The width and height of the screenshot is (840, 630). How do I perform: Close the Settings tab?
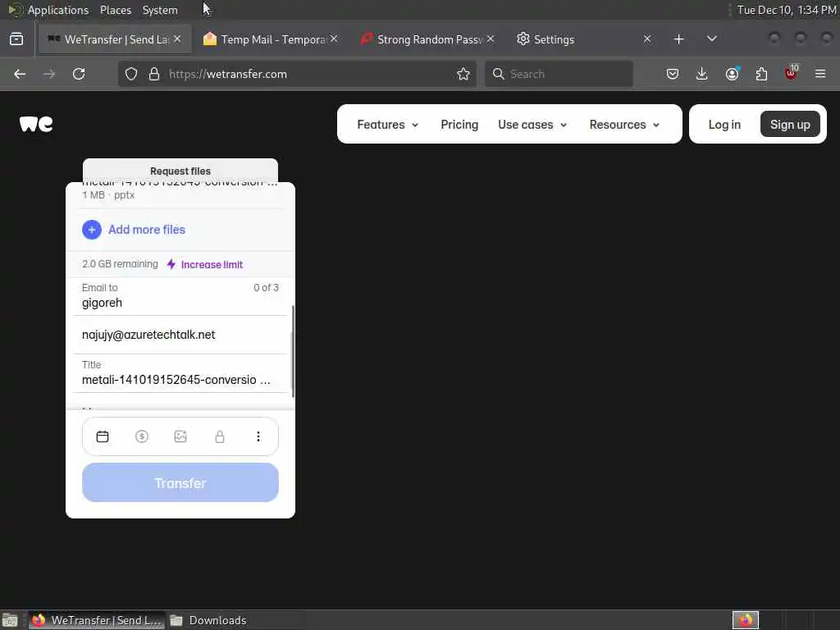pos(647,39)
